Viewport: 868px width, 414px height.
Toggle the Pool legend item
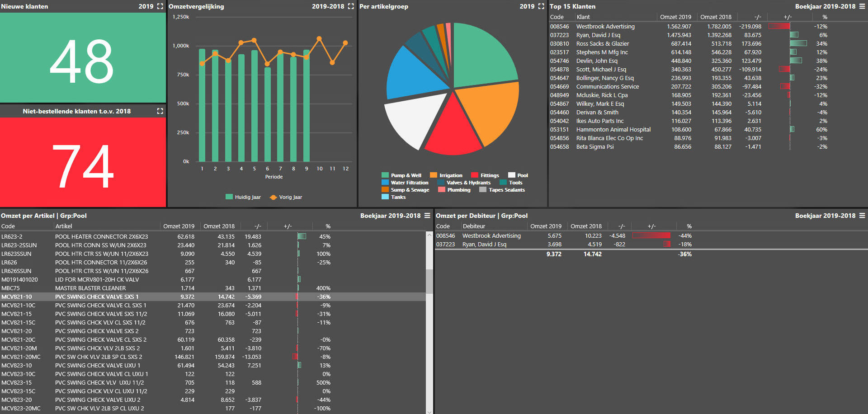(518, 175)
